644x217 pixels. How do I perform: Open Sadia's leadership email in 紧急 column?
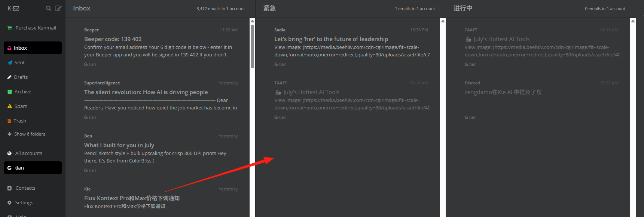[x=351, y=47]
